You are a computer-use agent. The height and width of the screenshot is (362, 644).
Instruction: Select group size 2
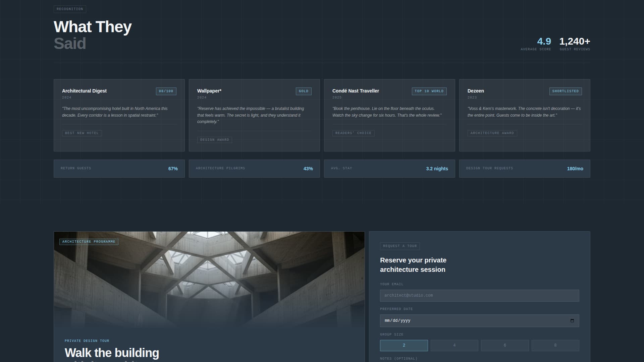click(x=404, y=345)
